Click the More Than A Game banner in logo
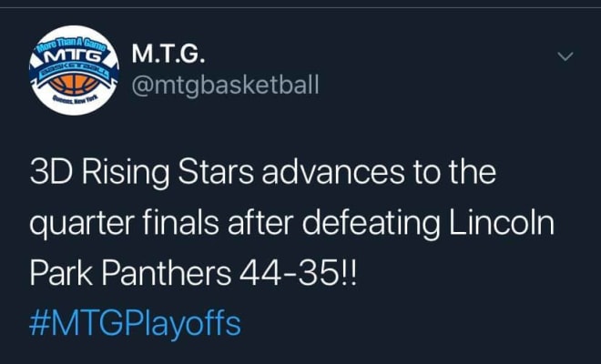The width and height of the screenshot is (601, 364). click(71, 45)
